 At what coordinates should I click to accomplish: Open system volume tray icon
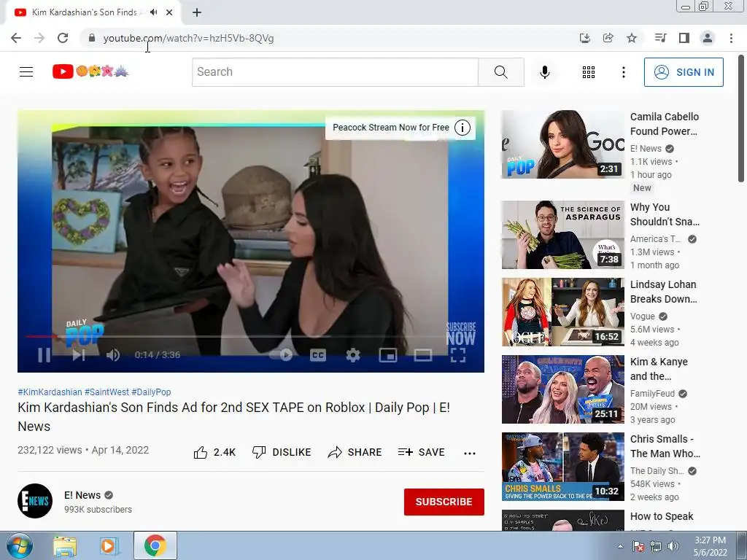tap(673, 546)
